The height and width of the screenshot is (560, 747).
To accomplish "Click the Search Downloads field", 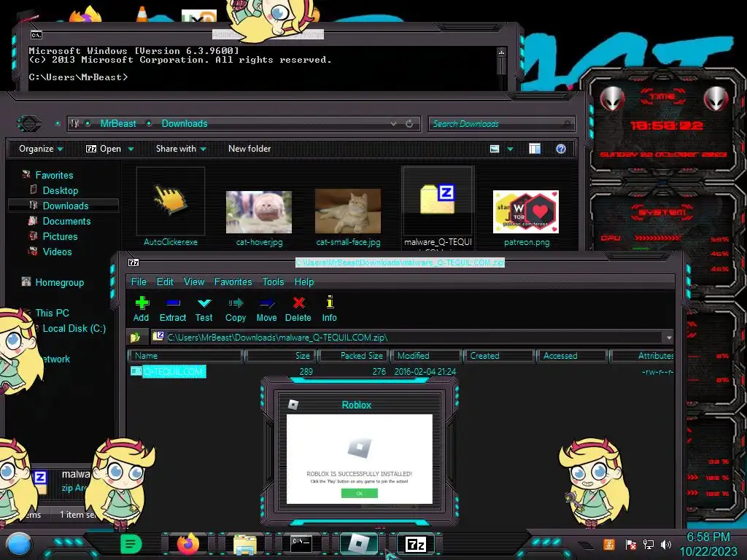I will 500,124.
